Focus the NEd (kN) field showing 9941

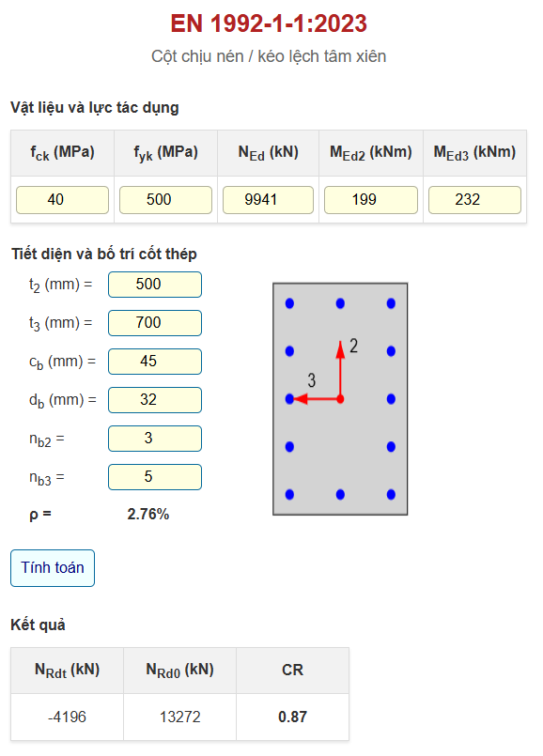[x=268, y=200]
